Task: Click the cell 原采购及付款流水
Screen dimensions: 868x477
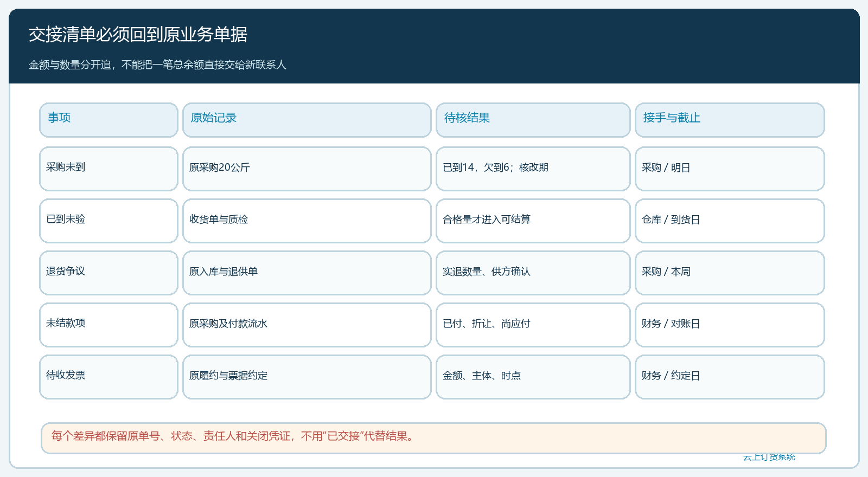Action: [x=307, y=325]
